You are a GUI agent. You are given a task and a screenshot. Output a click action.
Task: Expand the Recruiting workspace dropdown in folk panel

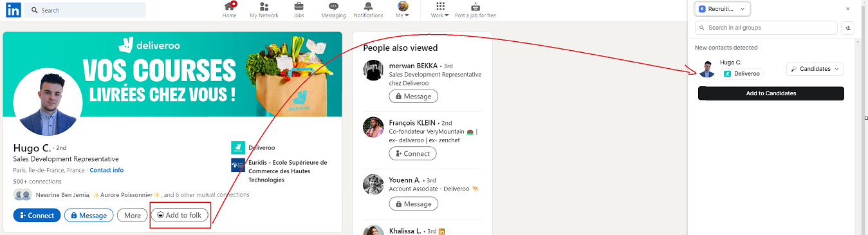[723, 9]
